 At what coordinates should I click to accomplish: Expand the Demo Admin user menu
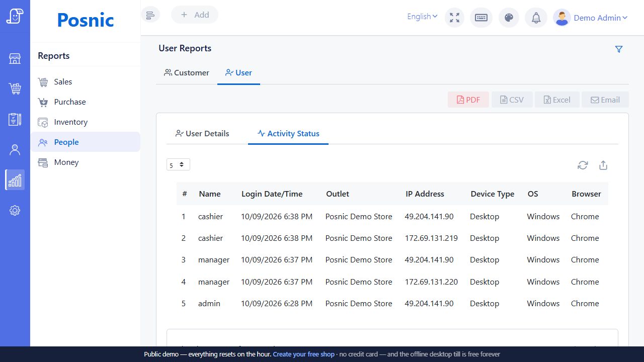601,18
